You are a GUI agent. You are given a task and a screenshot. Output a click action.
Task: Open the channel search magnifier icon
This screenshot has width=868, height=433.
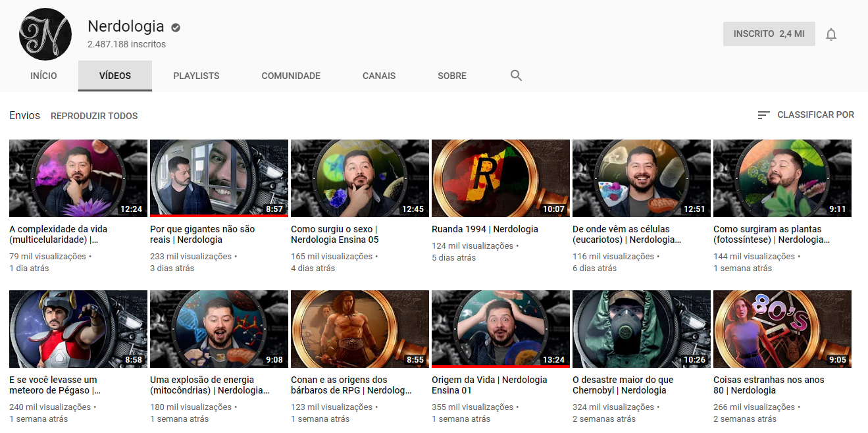[516, 76]
